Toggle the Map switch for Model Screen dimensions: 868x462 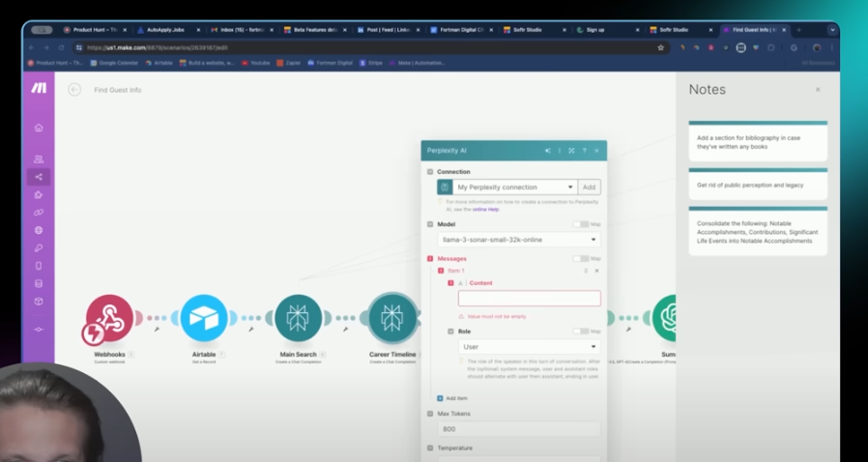pos(580,224)
